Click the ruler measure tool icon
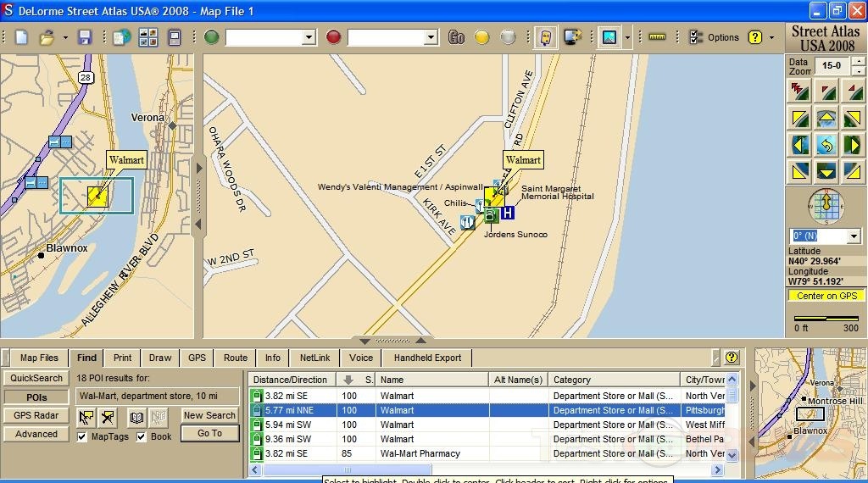 [x=657, y=37]
